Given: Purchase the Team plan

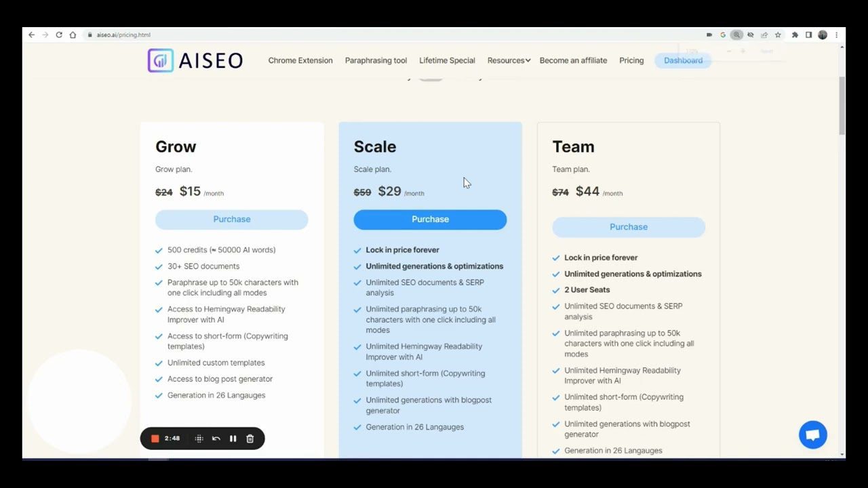Looking at the screenshot, I should [629, 227].
